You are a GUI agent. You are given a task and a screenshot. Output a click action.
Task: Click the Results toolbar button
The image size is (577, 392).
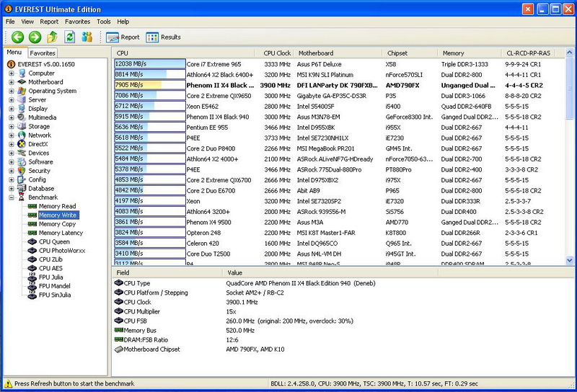click(x=164, y=37)
